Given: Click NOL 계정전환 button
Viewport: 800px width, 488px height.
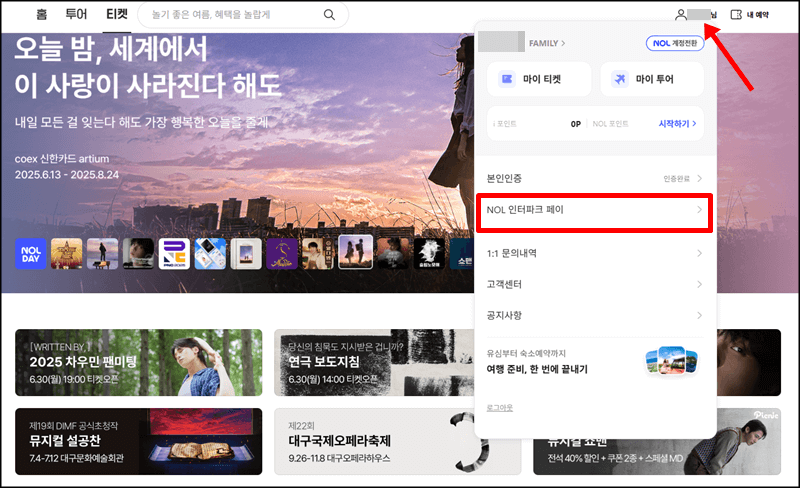Looking at the screenshot, I should point(675,43).
